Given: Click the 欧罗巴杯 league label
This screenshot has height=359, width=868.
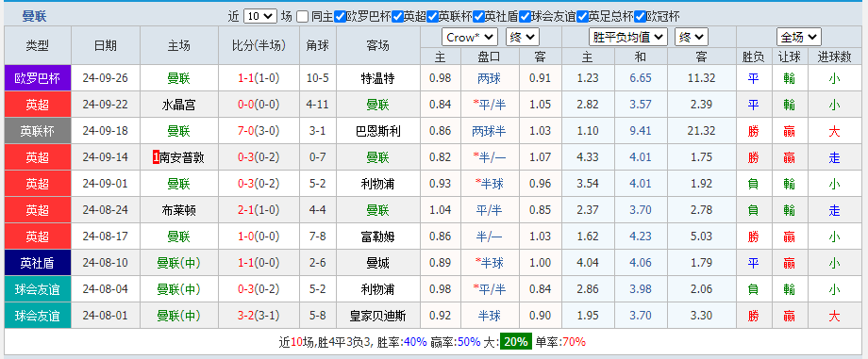Looking at the screenshot, I should point(38,78).
